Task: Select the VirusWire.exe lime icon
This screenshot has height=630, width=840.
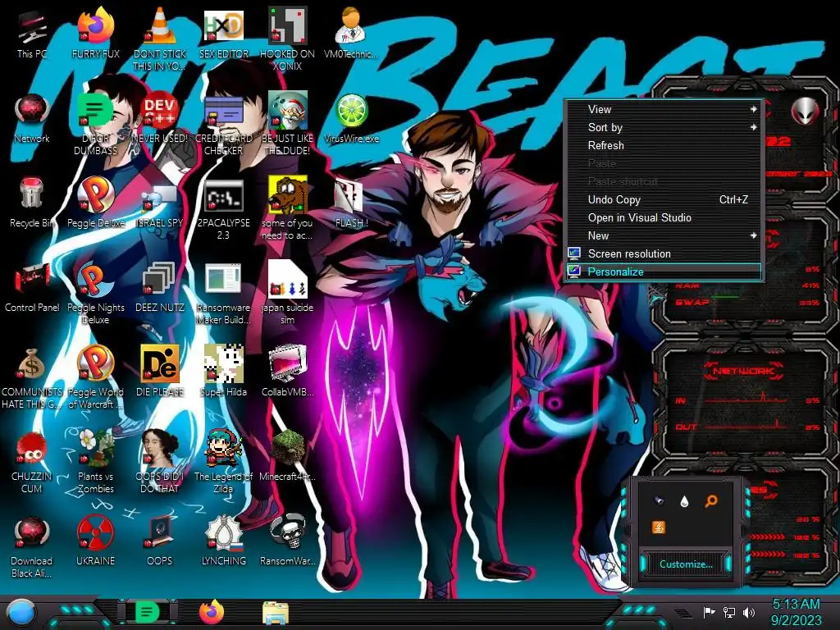Action: (351, 119)
